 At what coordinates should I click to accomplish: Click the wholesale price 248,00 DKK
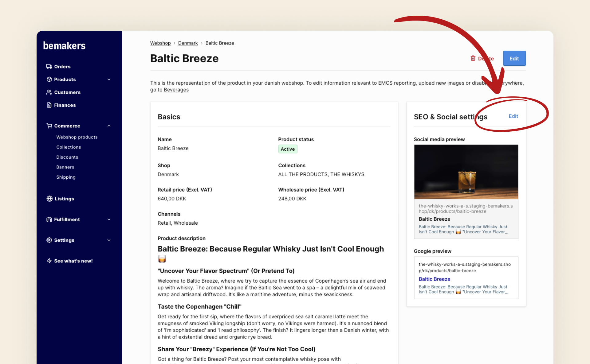pos(292,199)
